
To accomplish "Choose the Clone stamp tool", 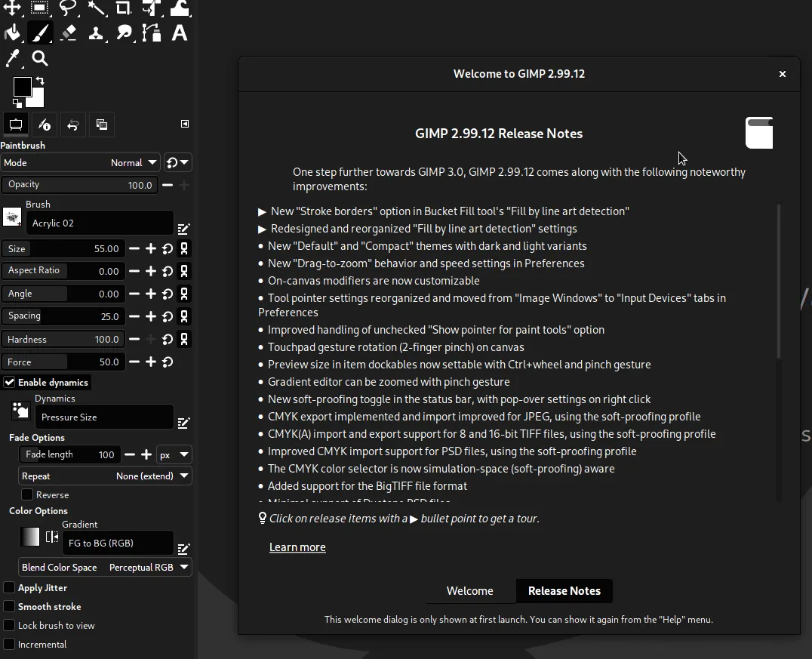I will [x=96, y=33].
